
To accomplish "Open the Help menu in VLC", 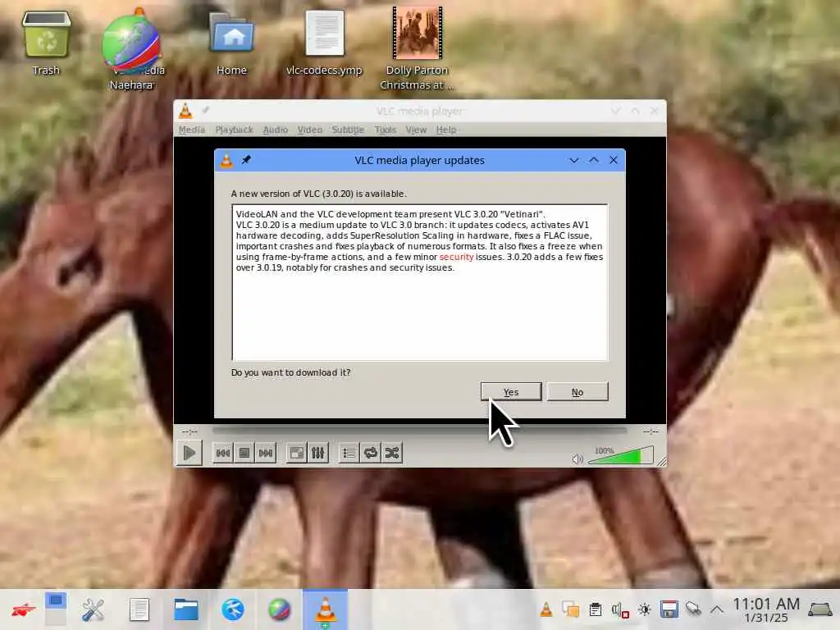I will [x=445, y=130].
